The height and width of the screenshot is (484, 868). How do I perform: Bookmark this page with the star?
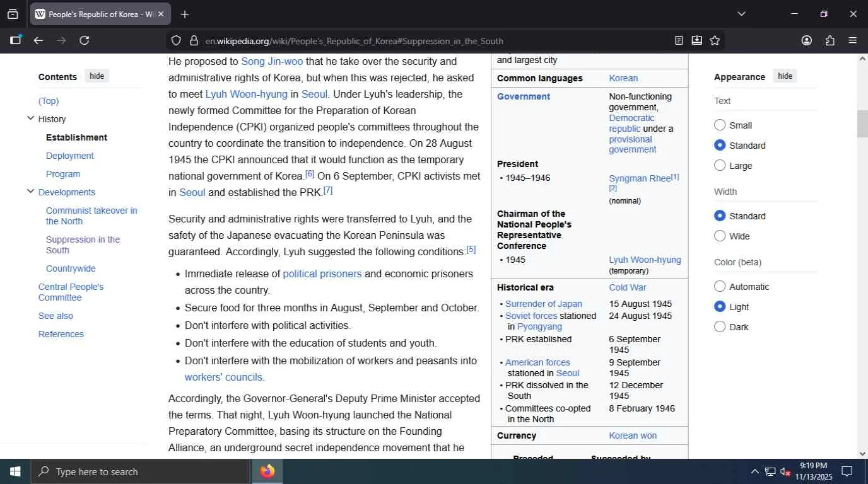pos(715,40)
